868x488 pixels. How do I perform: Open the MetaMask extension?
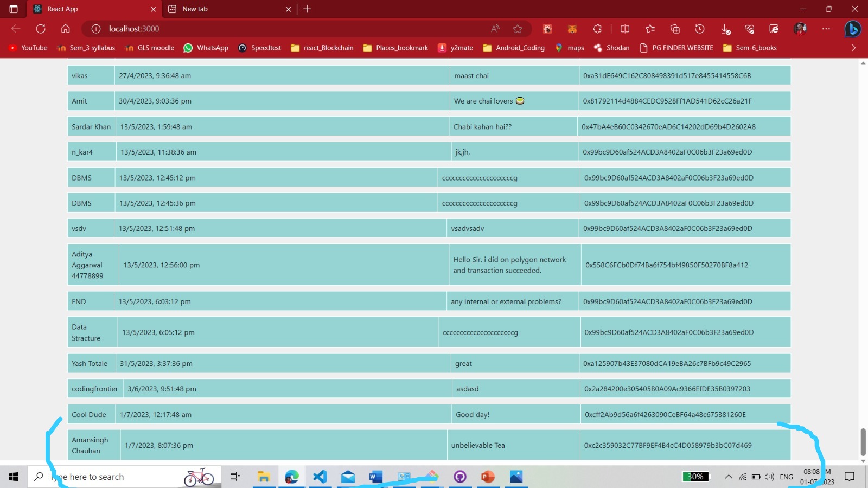tap(571, 29)
